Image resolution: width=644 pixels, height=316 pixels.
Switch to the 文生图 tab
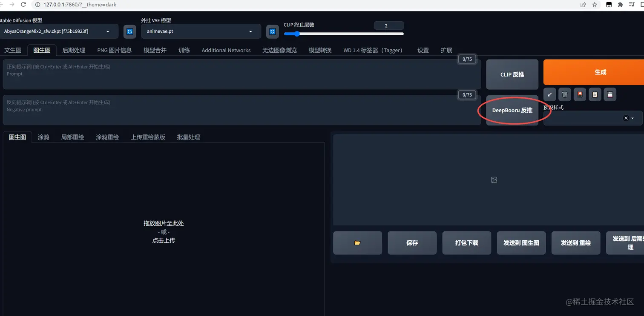tap(13, 50)
